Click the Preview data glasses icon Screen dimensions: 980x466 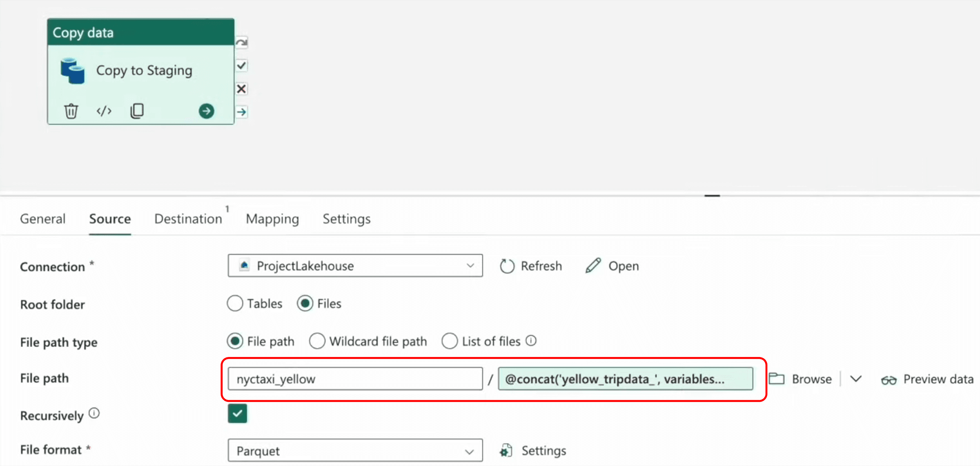point(889,380)
